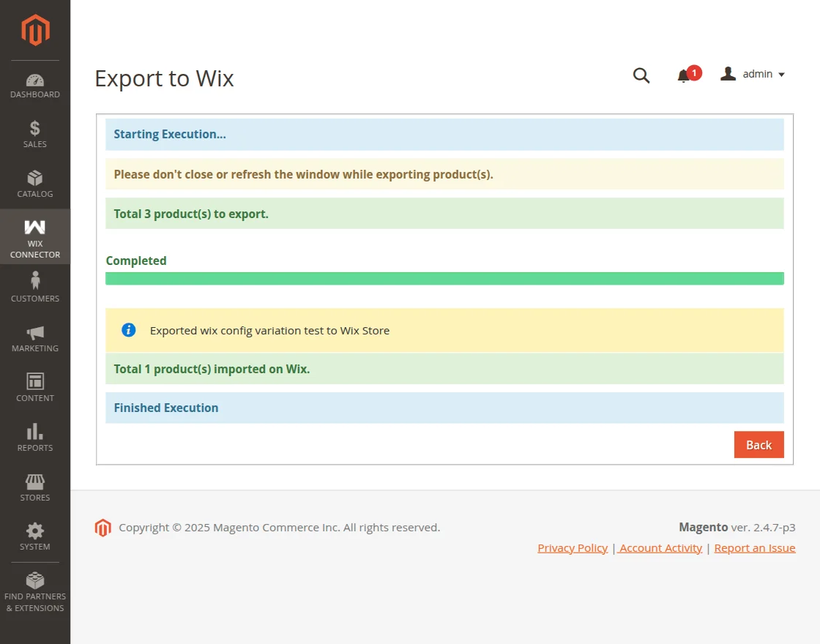Open notifications via the bell icon
820x644 pixels.
click(x=684, y=75)
